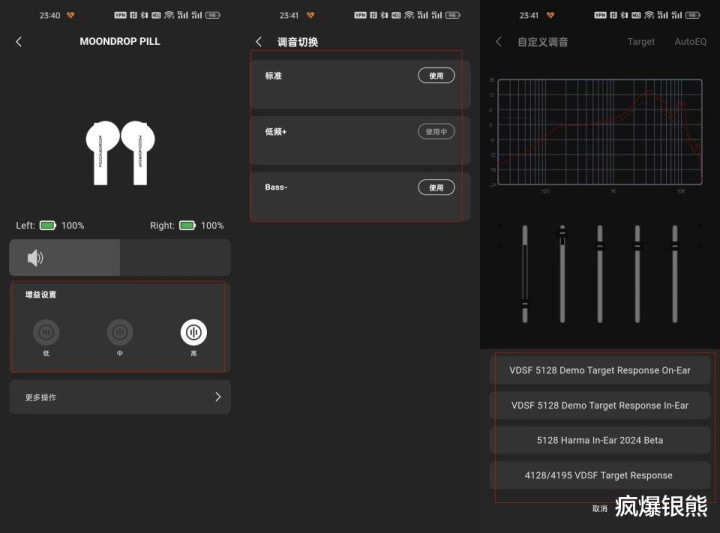
Task: Choose VDSF 5128 Demo Target Response On-Ear
Action: [600, 370]
